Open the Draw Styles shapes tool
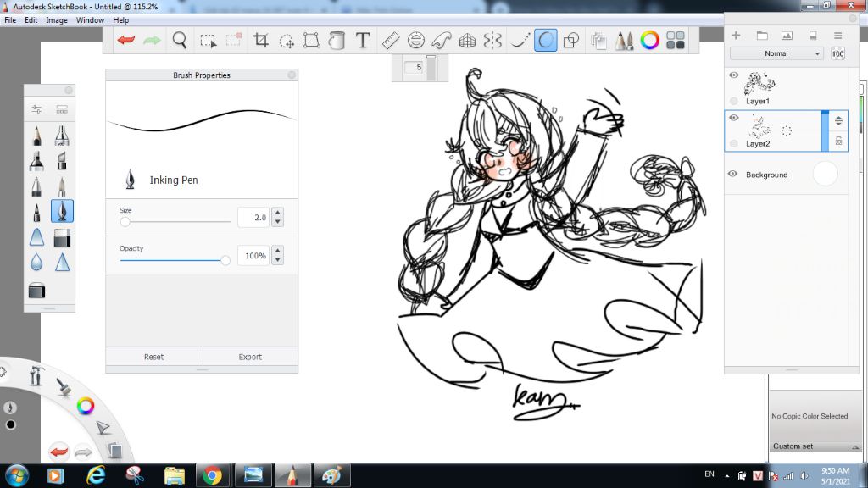 (x=570, y=41)
